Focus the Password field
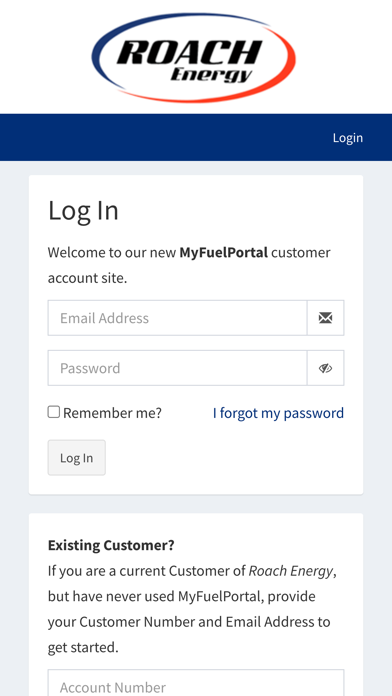This screenshot has width=392, height=696. point(178,368)
